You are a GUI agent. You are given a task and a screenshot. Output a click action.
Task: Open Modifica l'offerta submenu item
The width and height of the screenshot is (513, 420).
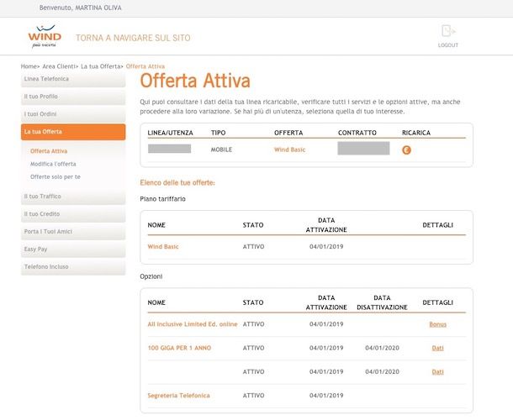53,164
